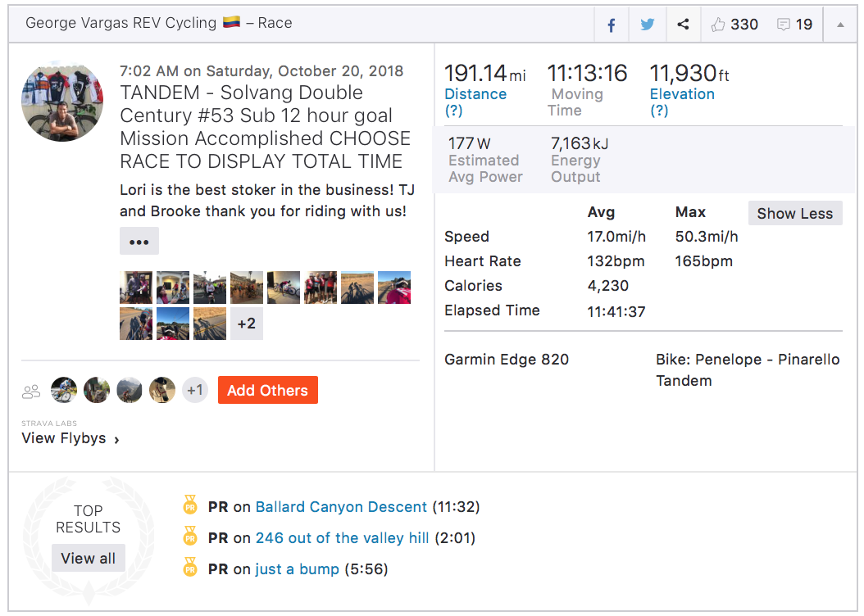Open the 19 comments icon
This screenshot has width=864, height=616.
pos(784,25)
